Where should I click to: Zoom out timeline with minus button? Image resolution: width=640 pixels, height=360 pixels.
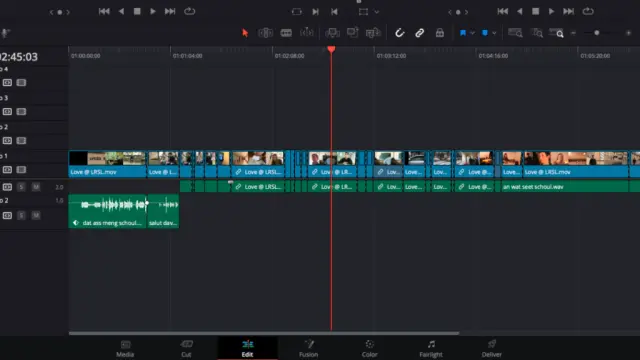point(573,33)
